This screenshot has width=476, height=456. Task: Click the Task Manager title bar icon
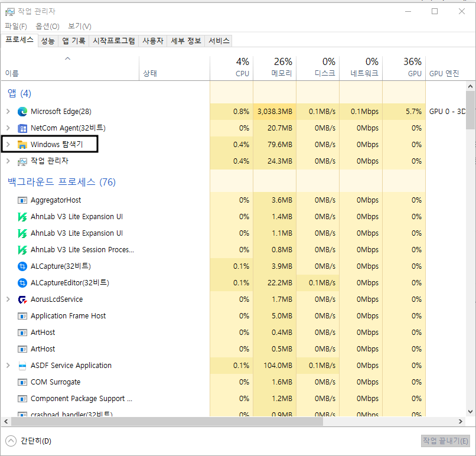point(9,12)
